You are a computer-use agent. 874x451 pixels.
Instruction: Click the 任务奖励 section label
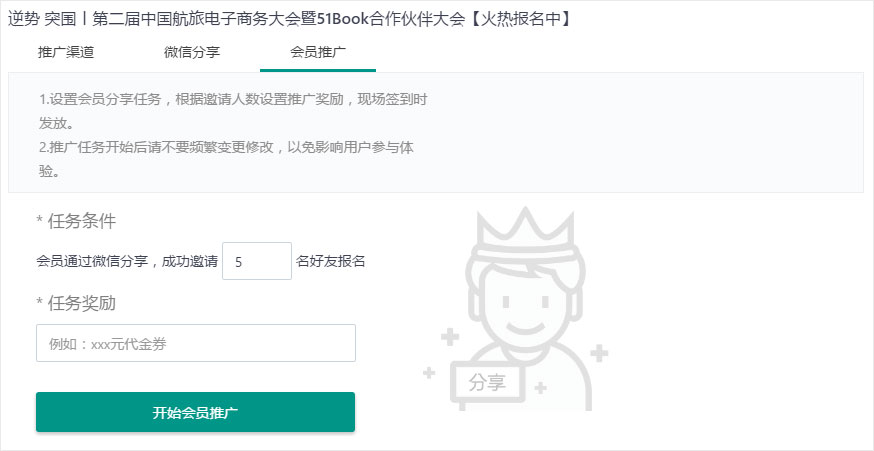coord(76,303)
